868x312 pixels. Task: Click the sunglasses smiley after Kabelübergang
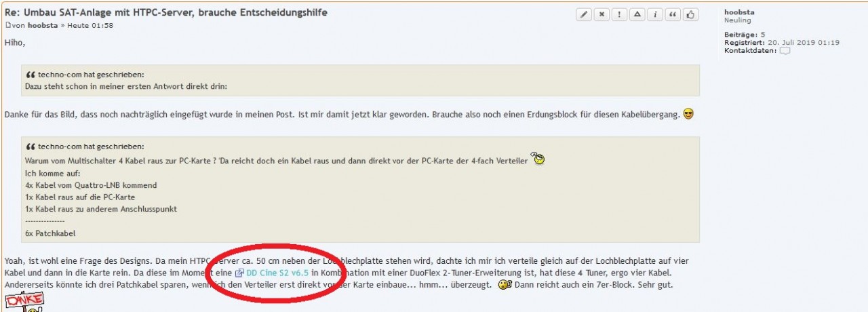coord(688,113)
